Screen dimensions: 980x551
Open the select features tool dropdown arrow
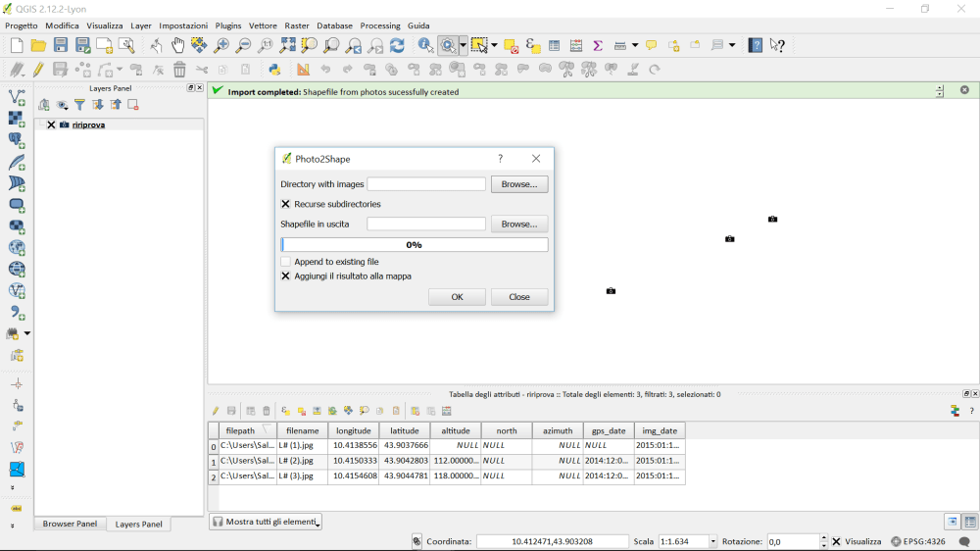(x=494, y=45)
